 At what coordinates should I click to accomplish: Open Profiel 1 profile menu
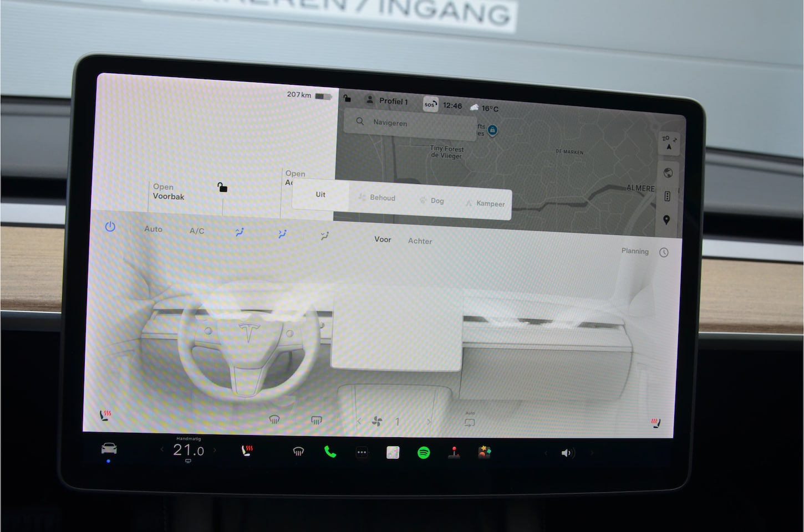pyautogui.click(x=387, y=101)
